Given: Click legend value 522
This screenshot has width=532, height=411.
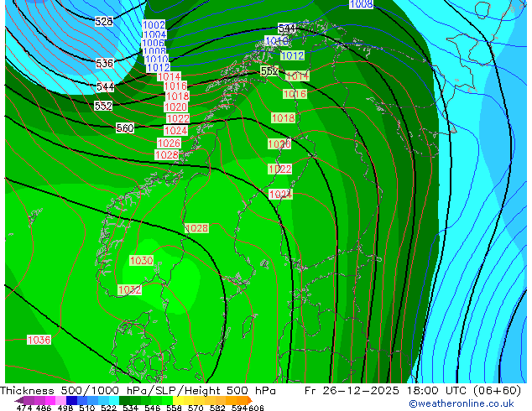Looking at the screenshot, I should tap(108, 408).
